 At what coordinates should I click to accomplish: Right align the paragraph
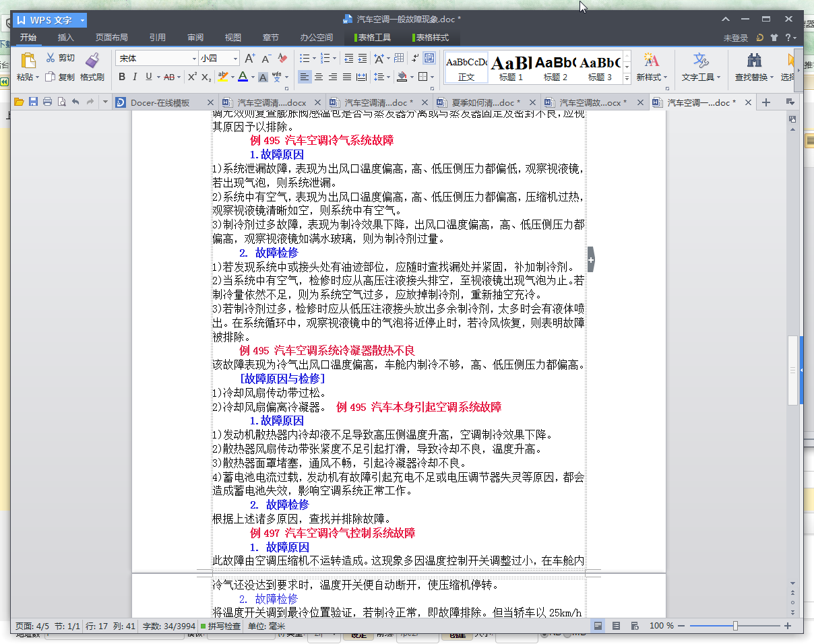point(333,77)
